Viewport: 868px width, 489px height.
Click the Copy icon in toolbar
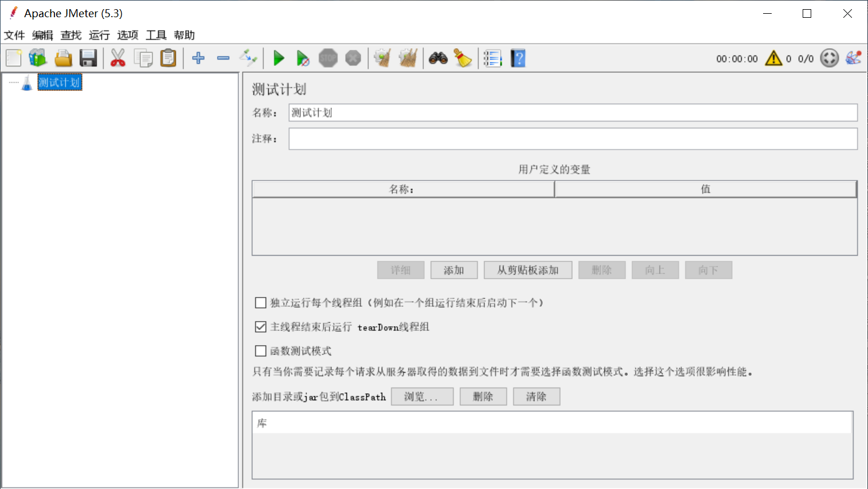143,58
